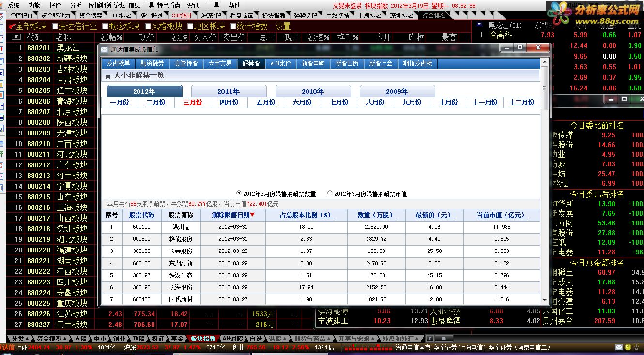
Task: Switch to the 综合排名 tab
Action: coord(434,15)
